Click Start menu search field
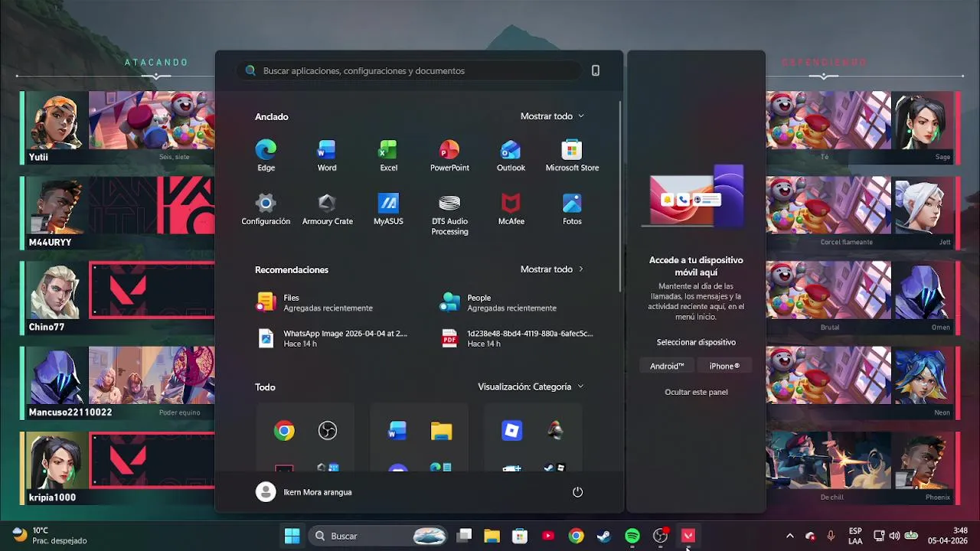The width and height of the screenshot is (980, 551). (x=408, y=70)
